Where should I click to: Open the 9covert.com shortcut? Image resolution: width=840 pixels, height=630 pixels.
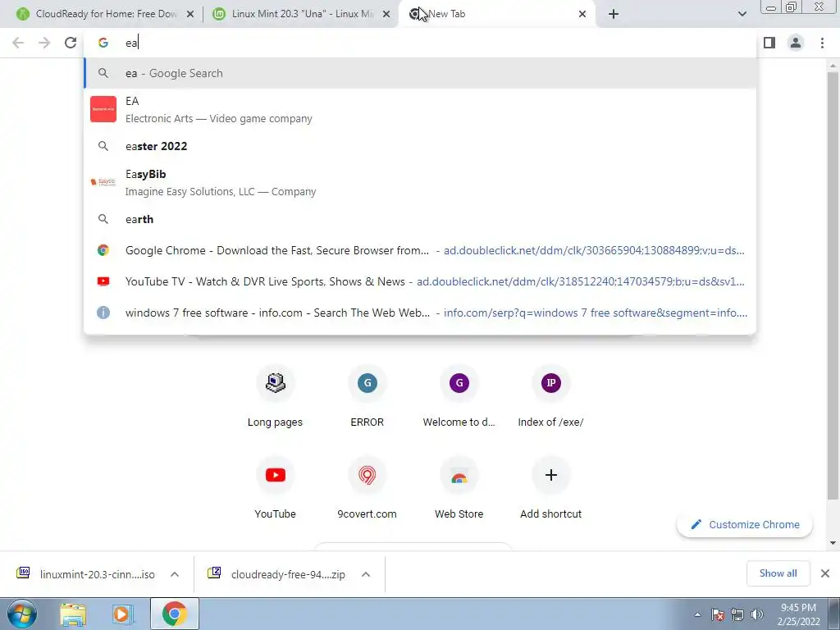pyautogui.click(x=367, y=487)
